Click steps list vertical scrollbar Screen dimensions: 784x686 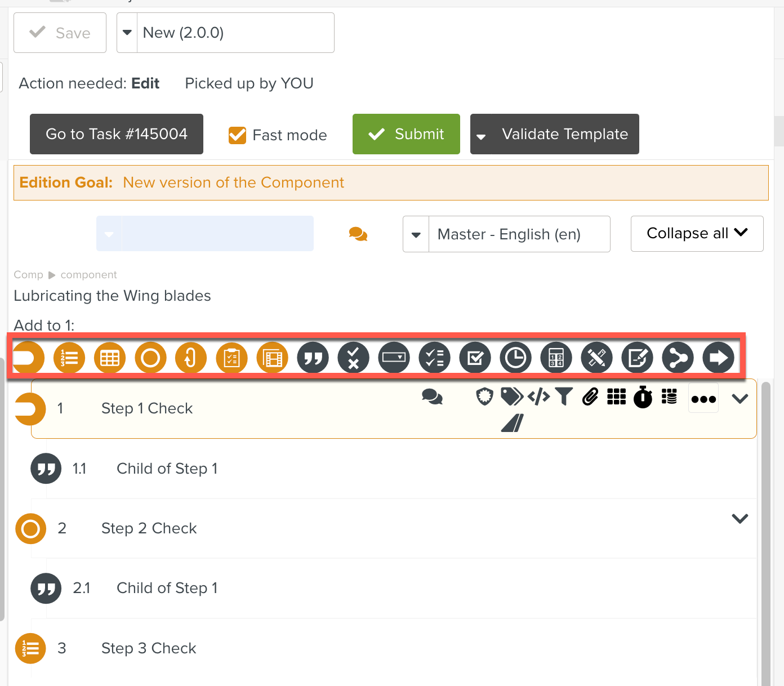(x=766, y=533)
